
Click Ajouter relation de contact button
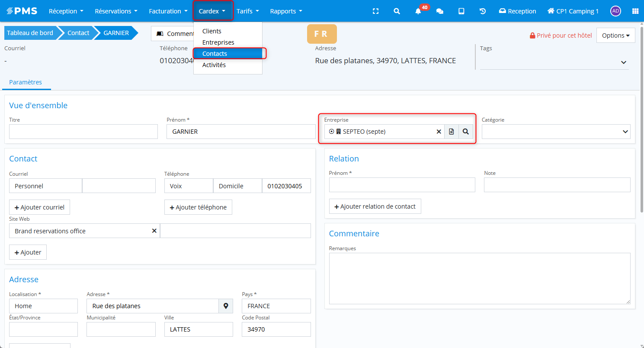coord(375,206)
